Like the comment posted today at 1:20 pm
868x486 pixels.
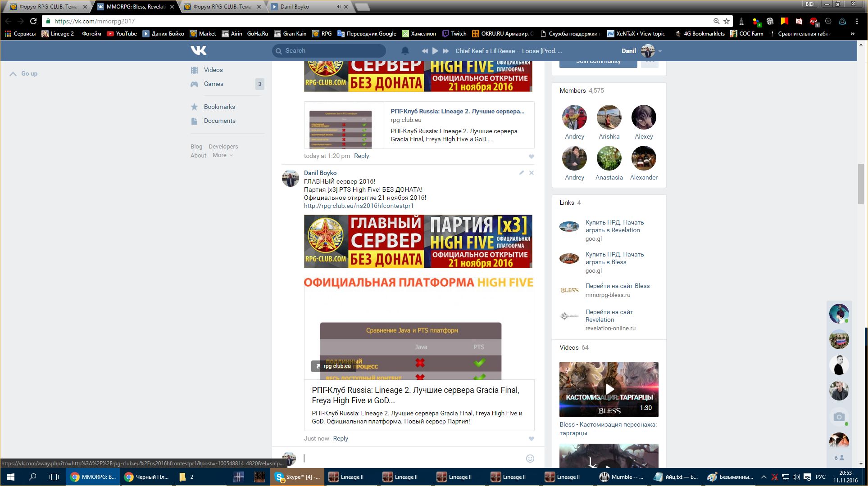coord(531,157)
